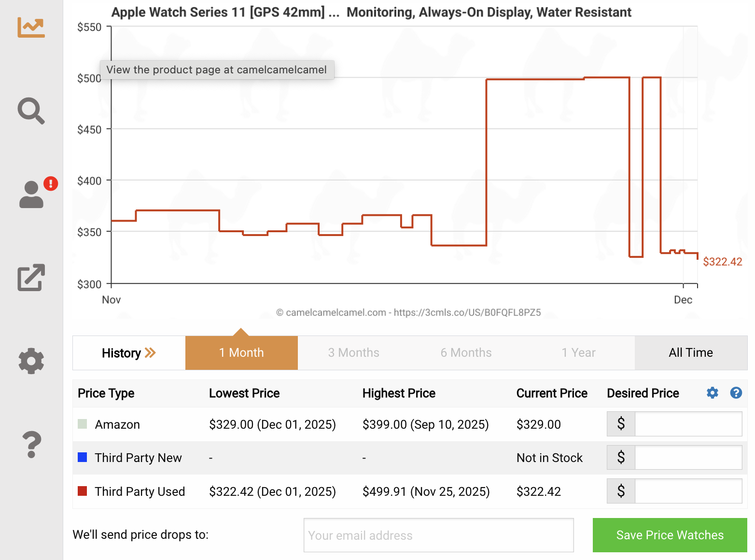Viewport: 755px width, 560px height.
Task: Click the Third Party Used desired price field
Action: click(688, 491)
